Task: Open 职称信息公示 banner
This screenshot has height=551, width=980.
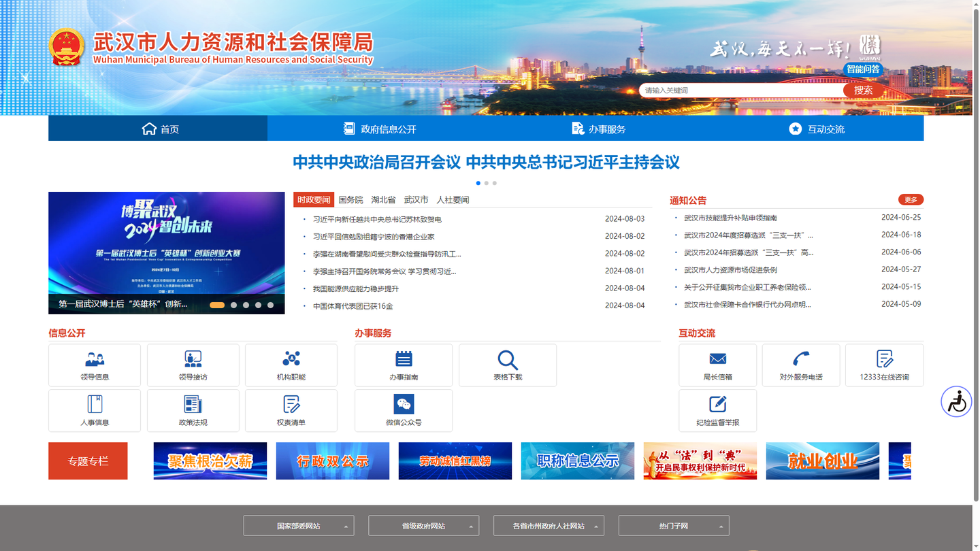Action: pos(578,461)
